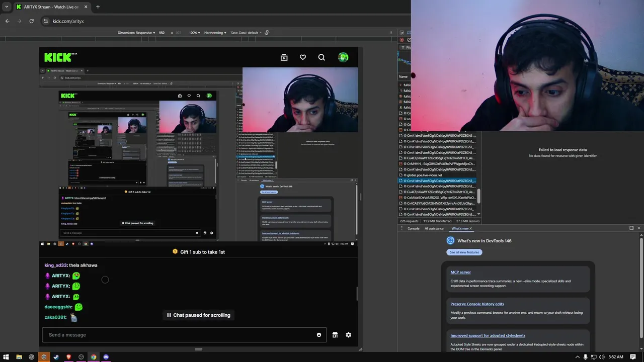Open Save-Data: default dropdown

click(246, 33)
